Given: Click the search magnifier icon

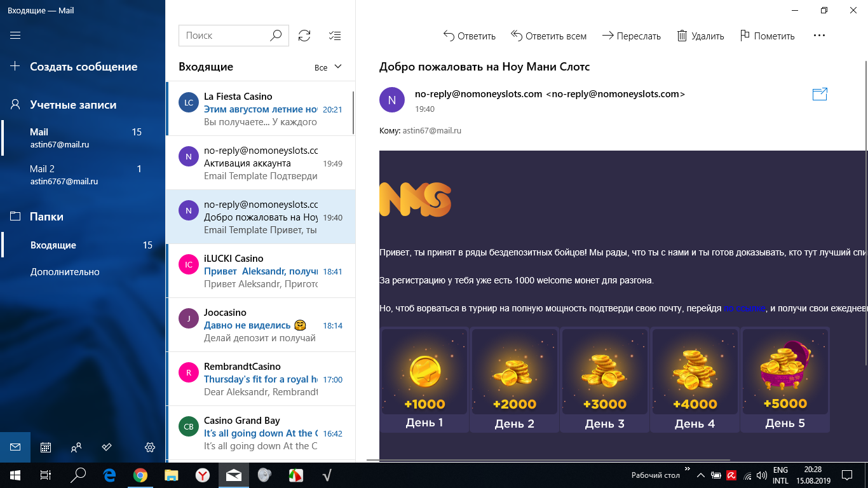Looking at the screenshot, I should pos(276,36).
